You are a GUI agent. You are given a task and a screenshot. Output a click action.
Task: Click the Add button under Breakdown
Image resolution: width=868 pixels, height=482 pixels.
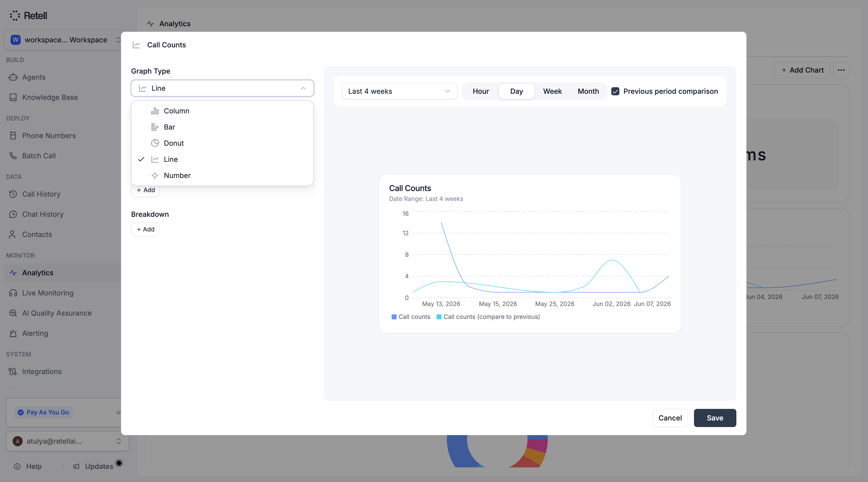point(145,229)
